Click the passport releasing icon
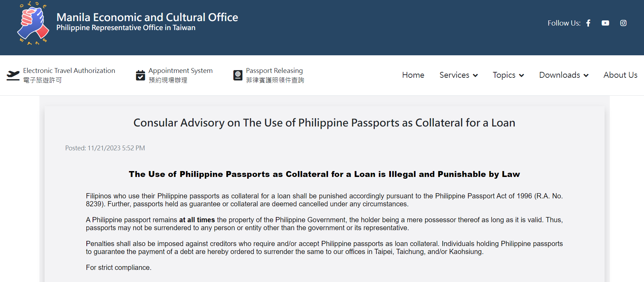This screenshot has height=282, width=644. tap(238, 75)
